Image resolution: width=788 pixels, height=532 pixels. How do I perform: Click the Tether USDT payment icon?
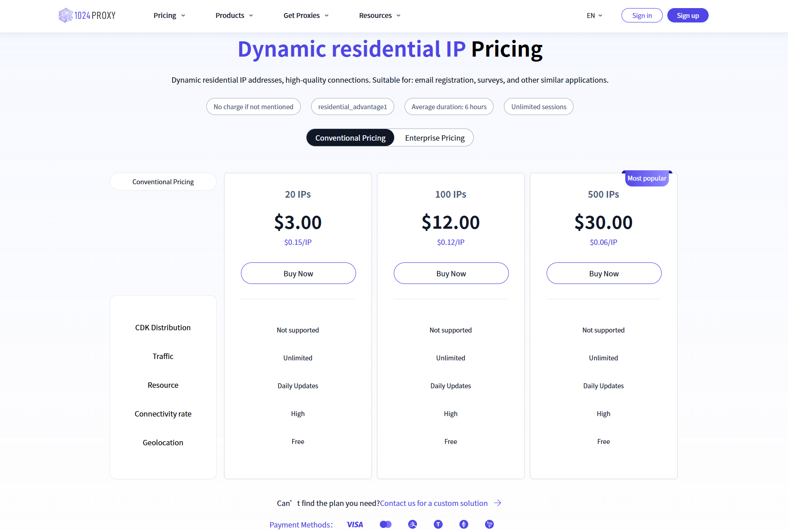438,524
